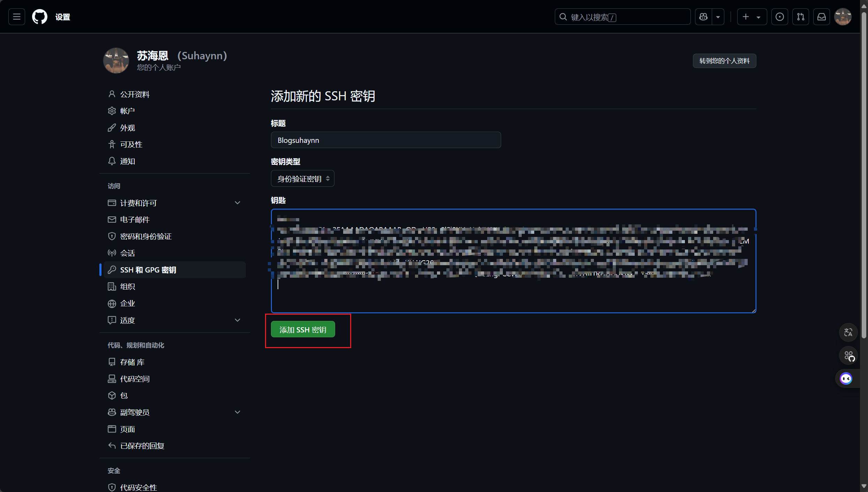The image size is (868, 492).
Task: Click the GitHub logo icon
Action: [40, 17]
